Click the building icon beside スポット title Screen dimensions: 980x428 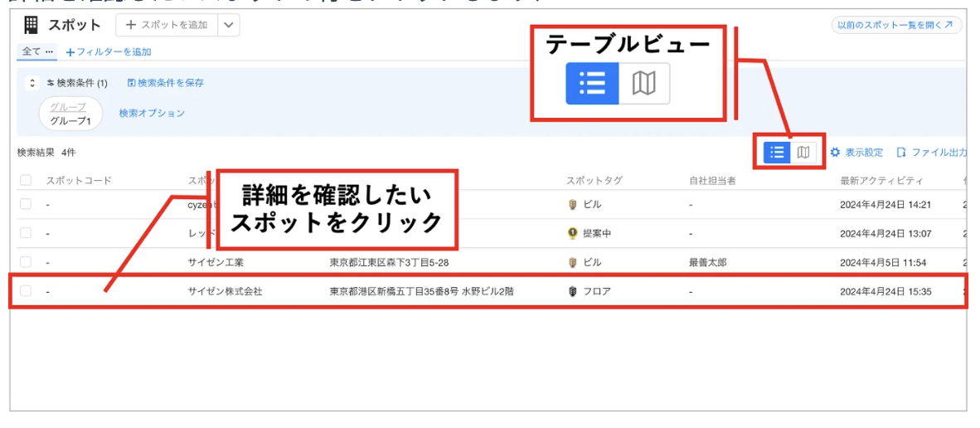(x=30, y=26)
